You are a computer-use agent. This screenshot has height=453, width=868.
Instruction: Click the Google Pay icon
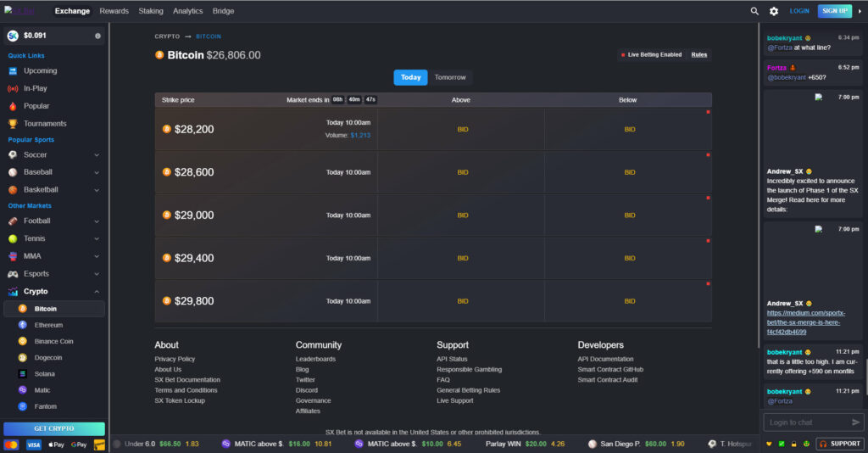(79, 445)
